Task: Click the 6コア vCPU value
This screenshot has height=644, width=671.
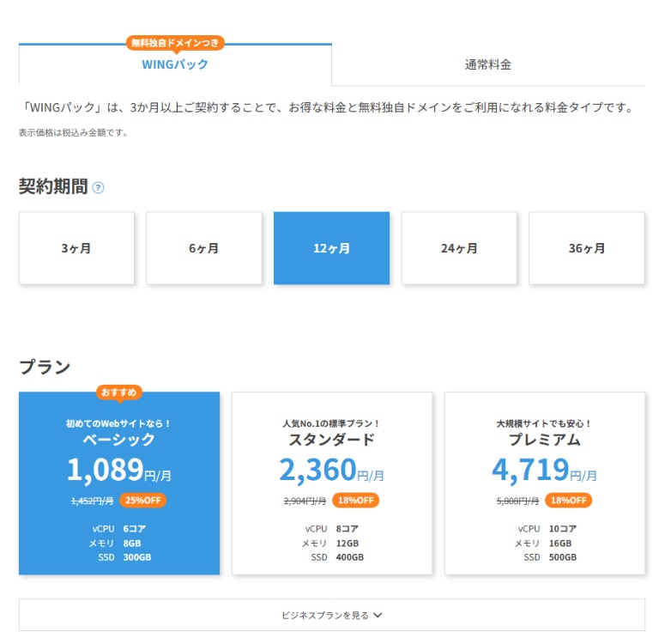Action: (135, 529)
